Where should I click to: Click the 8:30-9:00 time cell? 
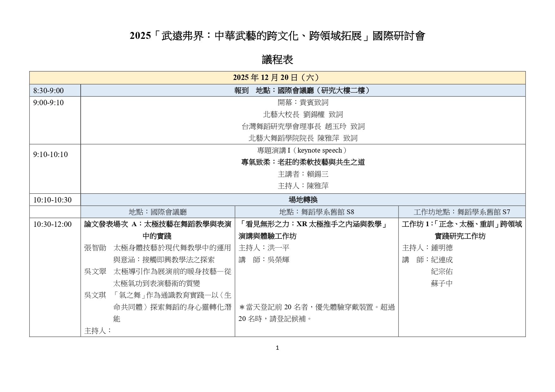pyautogui.click(x=49, y=91)
